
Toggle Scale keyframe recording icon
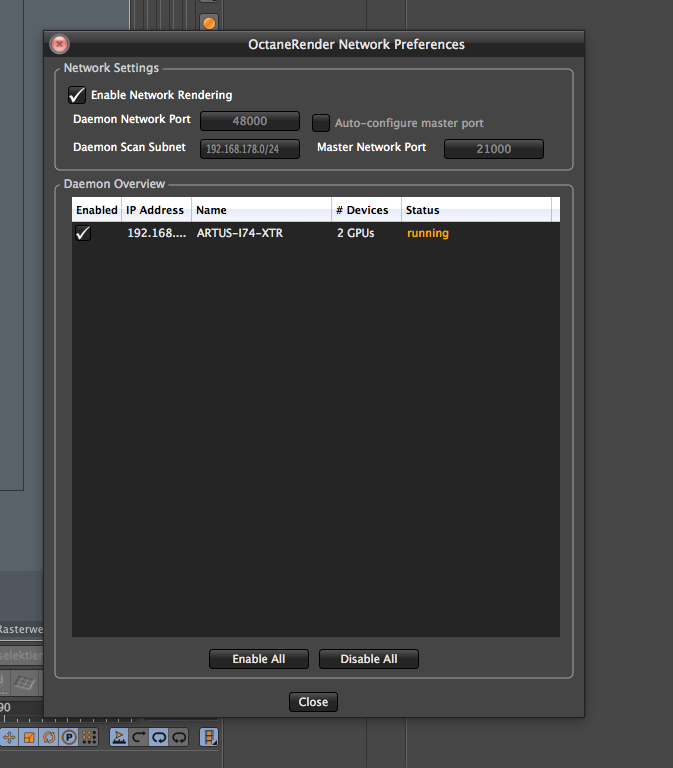click(29, 737)
